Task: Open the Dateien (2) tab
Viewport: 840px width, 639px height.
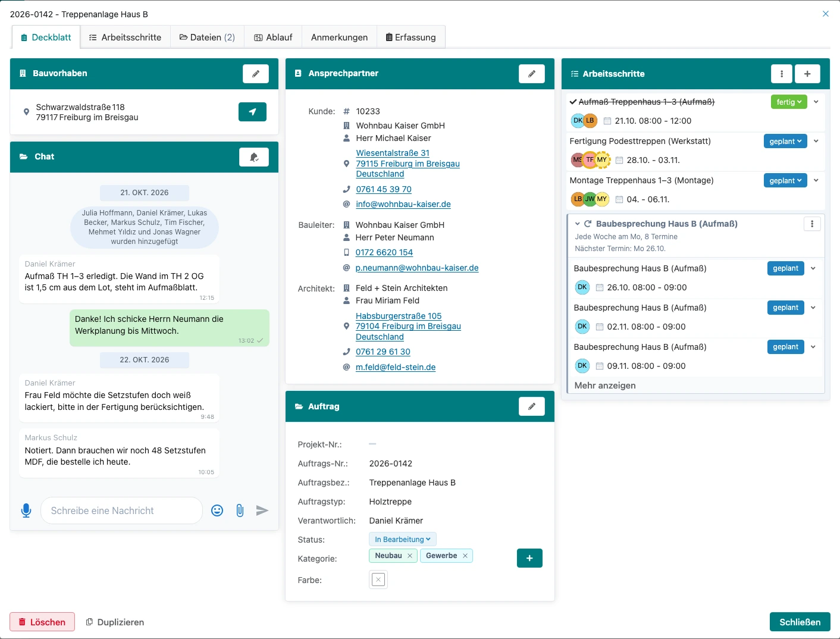Action: [207, 37]
